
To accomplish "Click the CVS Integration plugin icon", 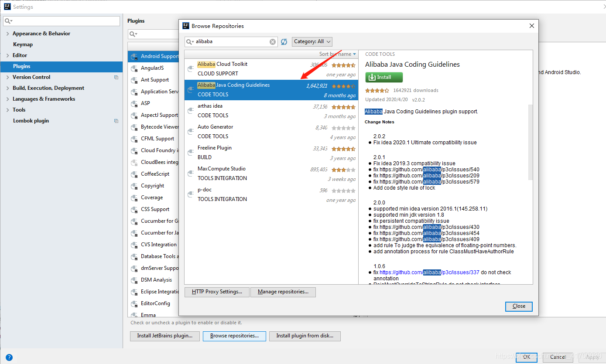I will pyautogui.click(x=134, y=245).
